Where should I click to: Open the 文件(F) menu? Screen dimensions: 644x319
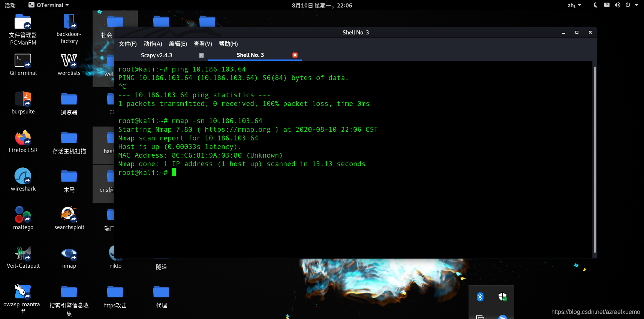coord(128,44)
